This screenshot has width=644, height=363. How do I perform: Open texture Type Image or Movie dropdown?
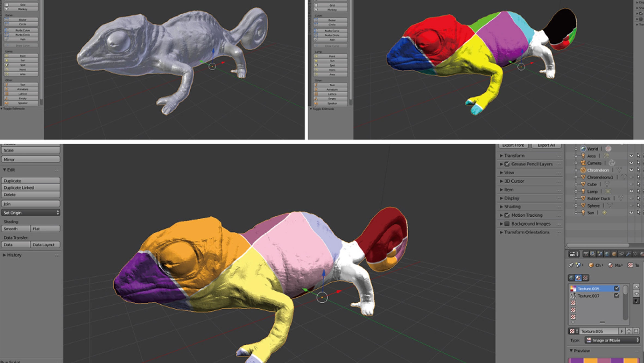click(612, 340)
